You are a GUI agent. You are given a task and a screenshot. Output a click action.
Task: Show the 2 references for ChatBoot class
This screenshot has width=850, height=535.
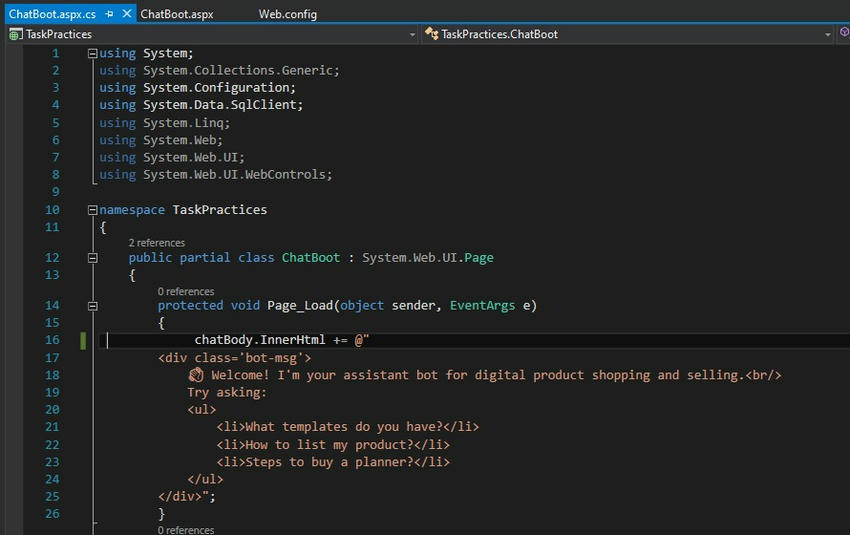click(156, 243)
